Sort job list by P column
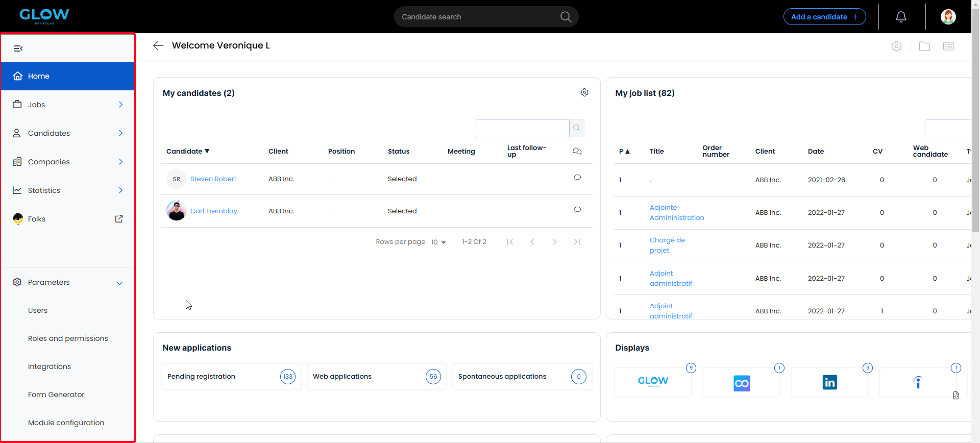This screenshot has width=980, height=443. (624, 151)
